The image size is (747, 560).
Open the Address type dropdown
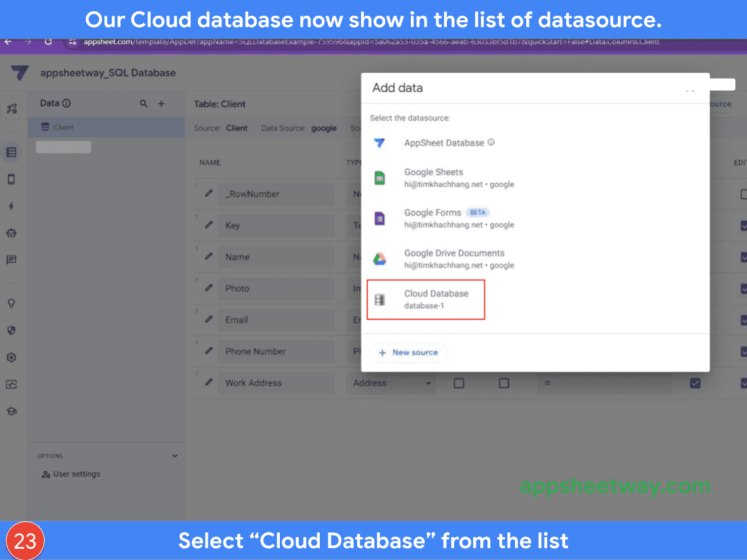tap(391, 383)
